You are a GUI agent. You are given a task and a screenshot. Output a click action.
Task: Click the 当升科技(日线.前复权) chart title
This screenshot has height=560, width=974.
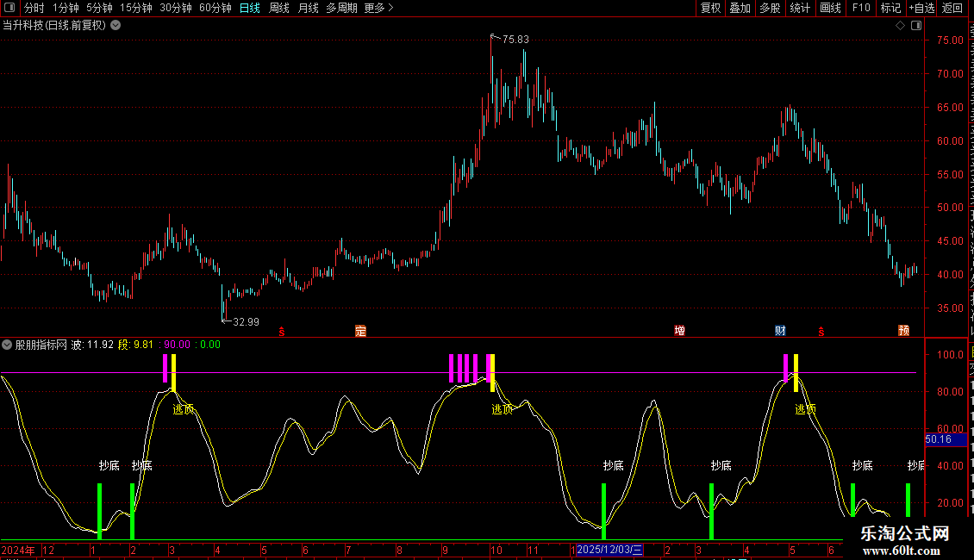pos(54,26)
